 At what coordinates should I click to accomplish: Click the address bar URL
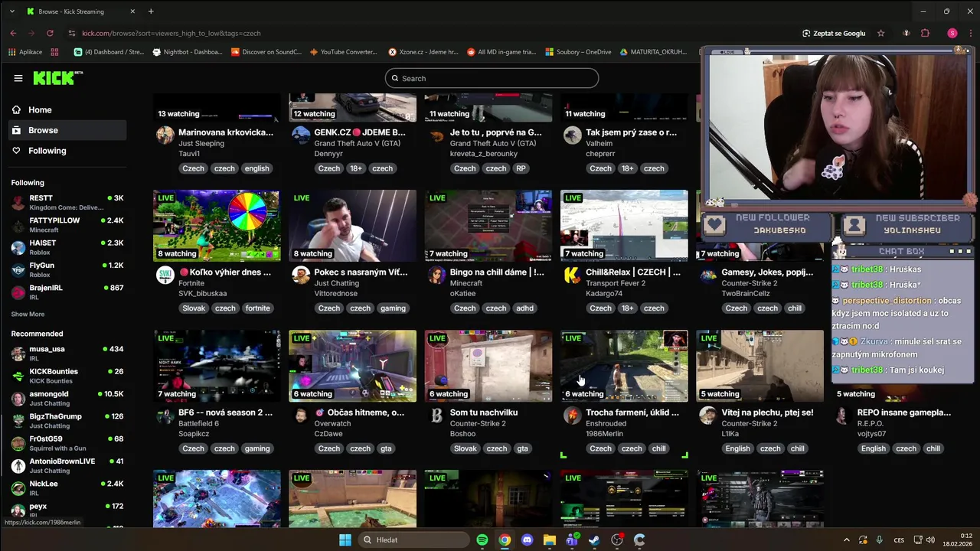point(171,33)
